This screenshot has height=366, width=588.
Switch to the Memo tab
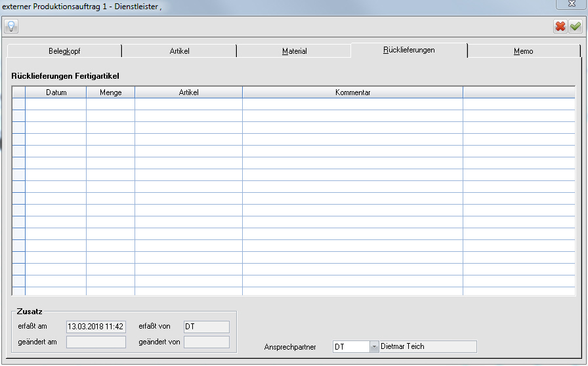524,51
